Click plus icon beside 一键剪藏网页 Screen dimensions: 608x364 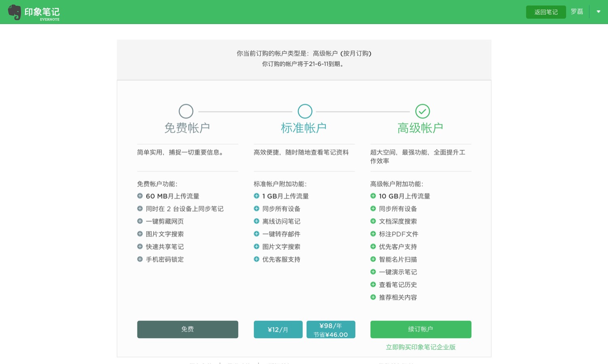(x=140, y=221)
